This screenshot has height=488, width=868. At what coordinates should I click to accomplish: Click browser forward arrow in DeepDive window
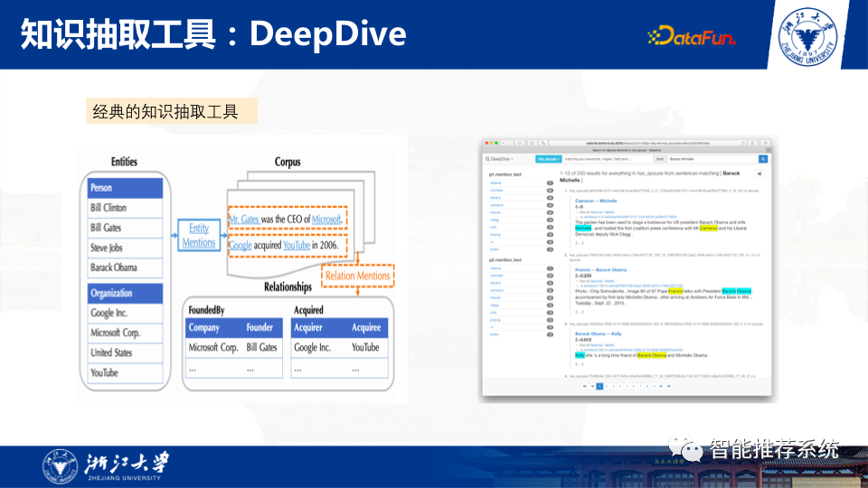click(510, 143)
